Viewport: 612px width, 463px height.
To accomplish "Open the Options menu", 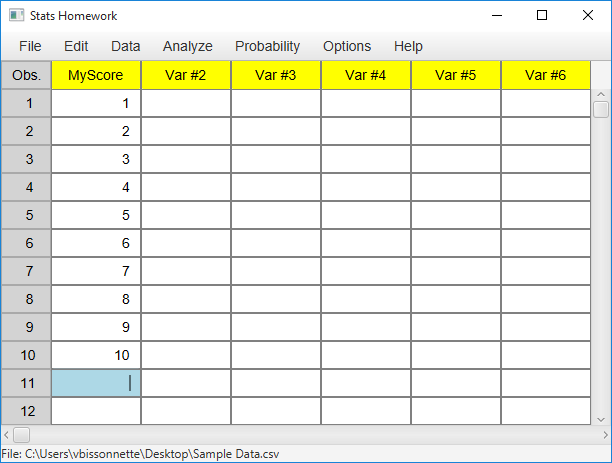I will coord(347,46).
